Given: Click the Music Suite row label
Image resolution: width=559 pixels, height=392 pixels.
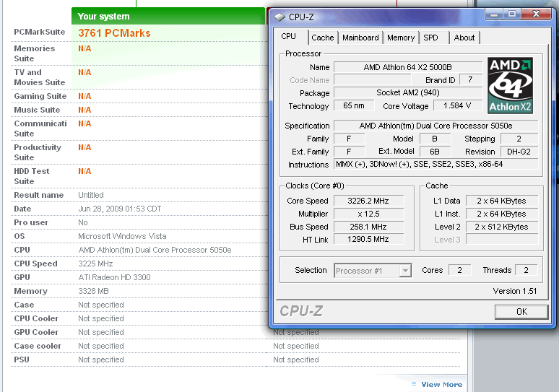Looking at the screenshot, I should 37,110.
